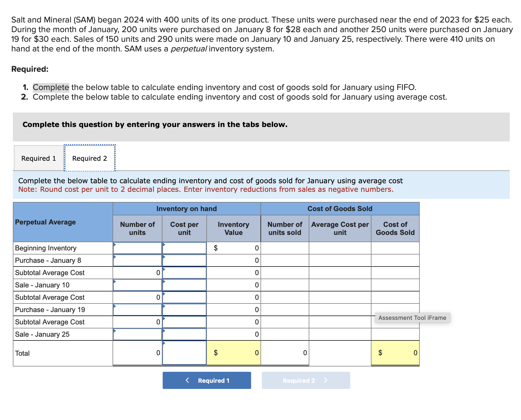The image size is (521, 420).
Task: Click first Subtotal Average Cost per unit field
Action: coord(184,273)
